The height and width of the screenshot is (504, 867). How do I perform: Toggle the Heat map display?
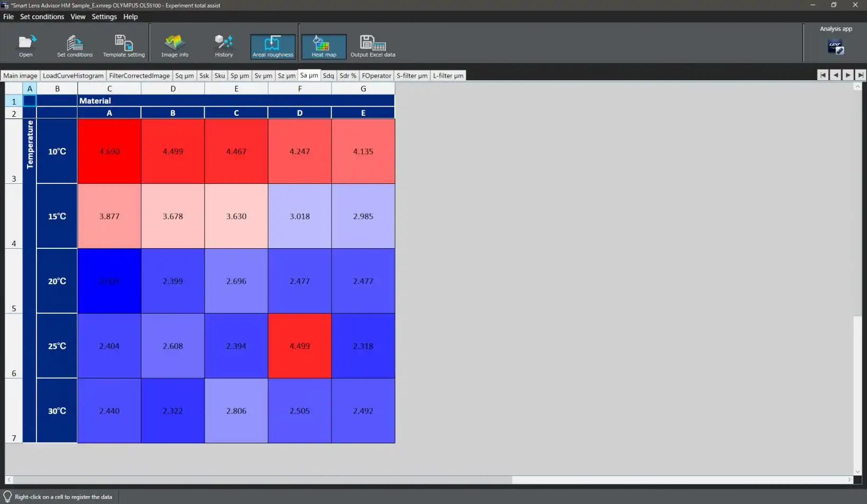point(324,46)
